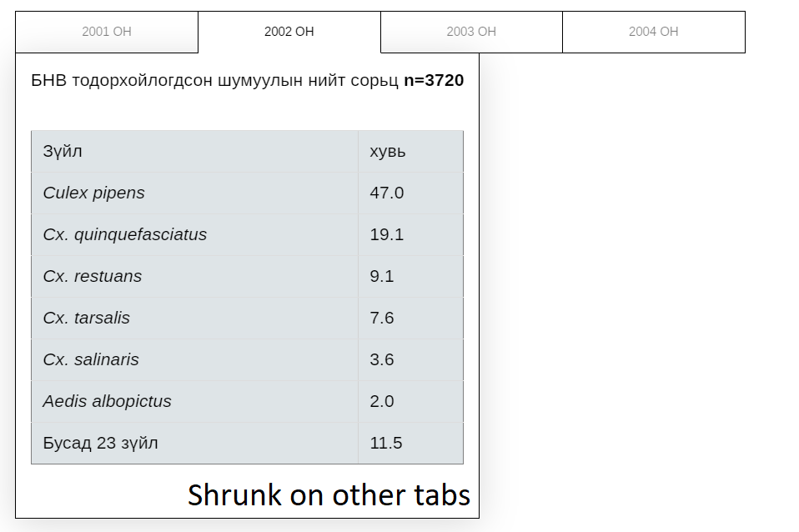Go to the 2004 ОН tab
This screenshot has width=799, height=532.
[x=653, y=32]
